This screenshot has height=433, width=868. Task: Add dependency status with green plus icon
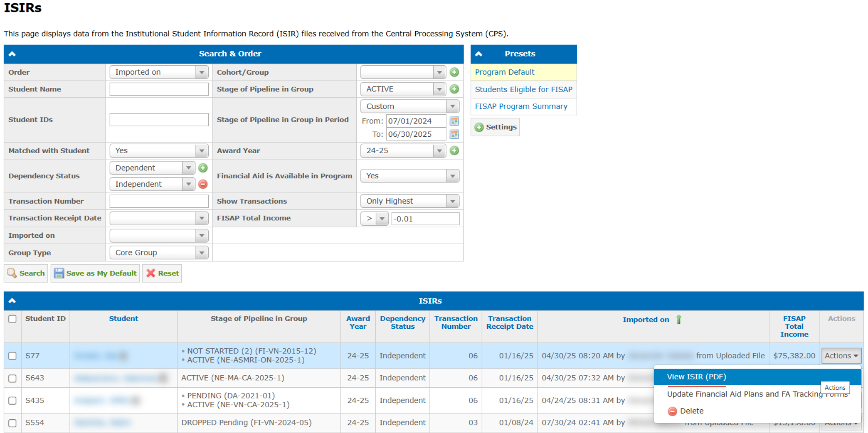tap(203, 168)
